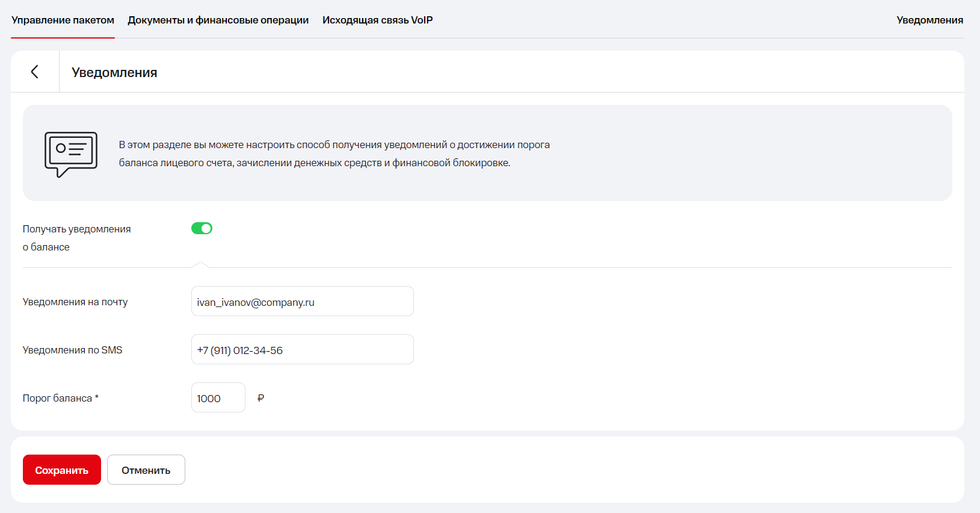Image resolution: width=980 pixels, height=513 pixels.
Task: Click the back arrow icon
Action: point(34,72)
